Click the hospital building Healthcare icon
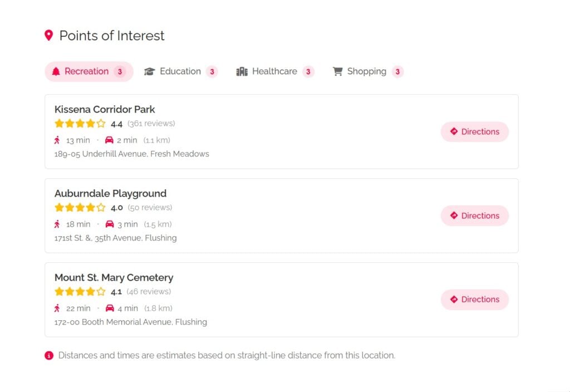 click(242, 71)
